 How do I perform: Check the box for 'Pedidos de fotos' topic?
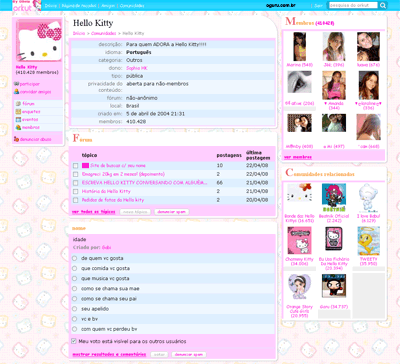[76, 200]
